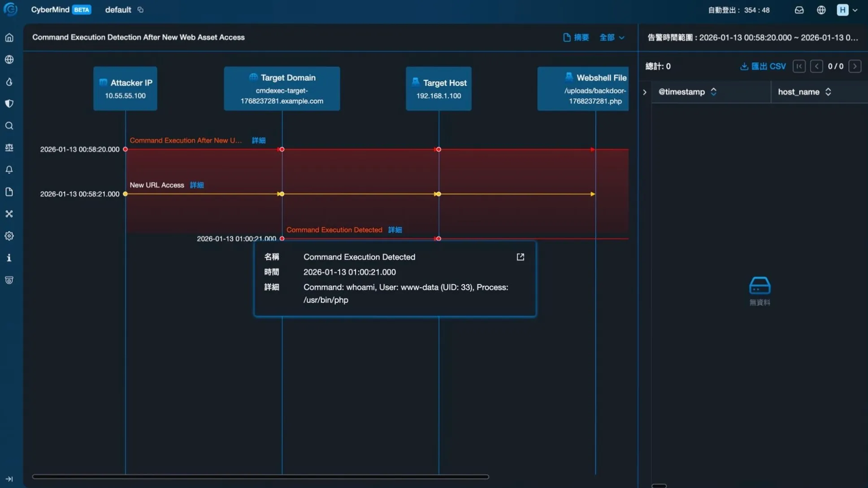Viewport: 868px width, 488px height.
Task: Open 詳細 link for New URL Access
Action: (196, 185)
